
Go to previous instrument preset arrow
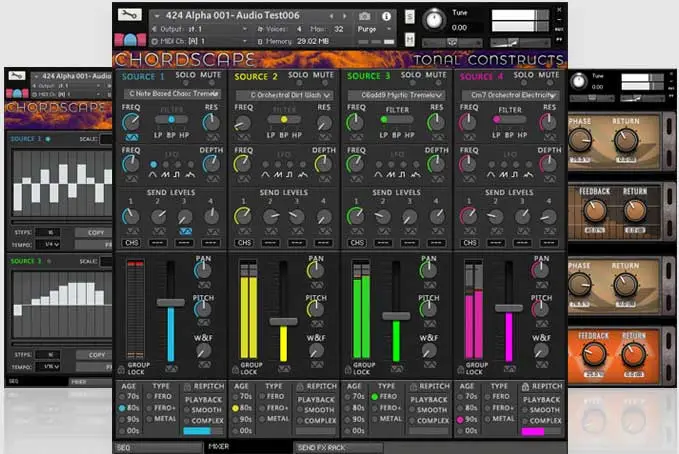click(332, 16)
